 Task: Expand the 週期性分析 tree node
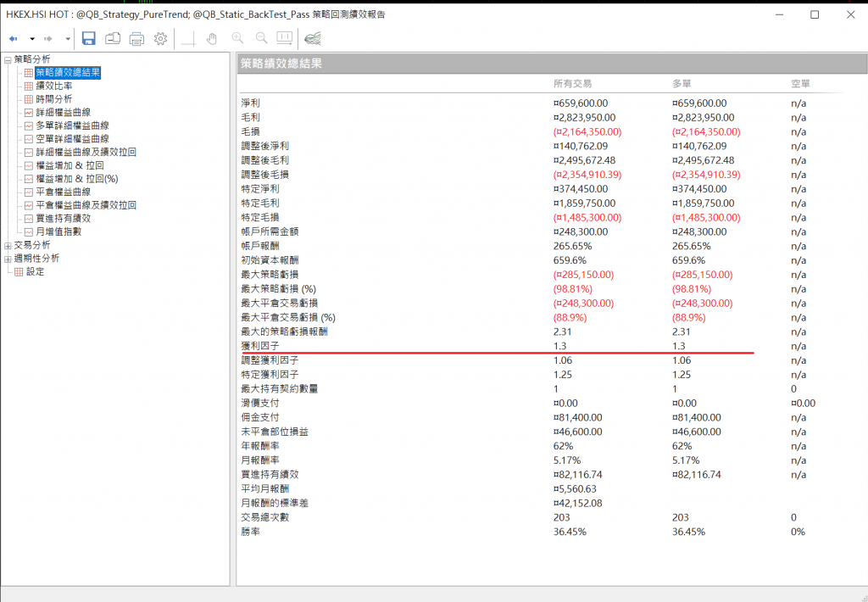click(8, 259)
